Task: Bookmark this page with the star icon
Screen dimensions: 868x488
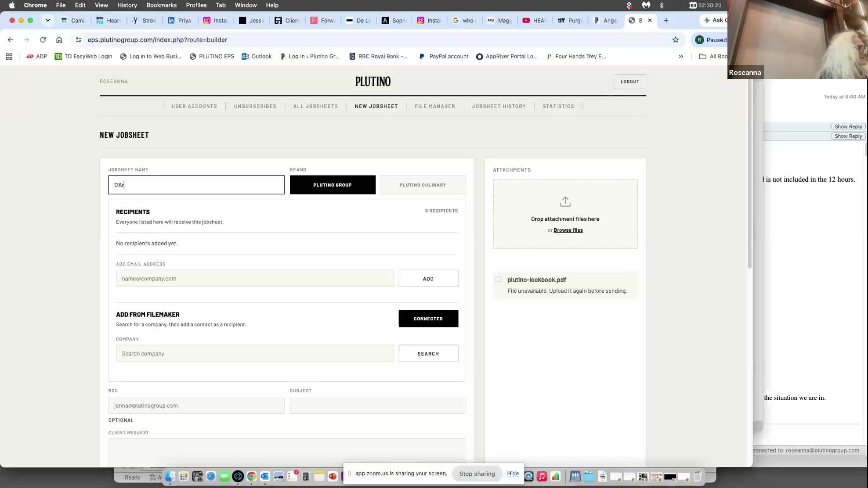Action: [x=676, y=40]
